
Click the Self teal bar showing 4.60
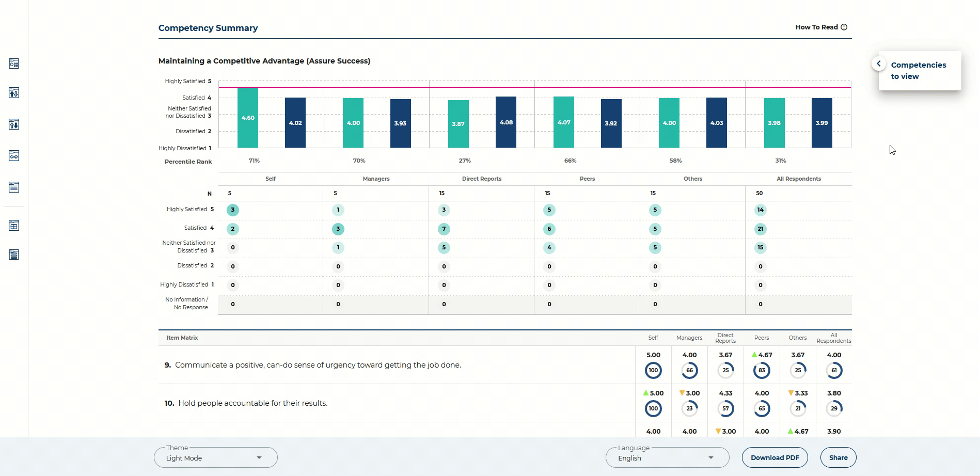(x=248, y=118)
